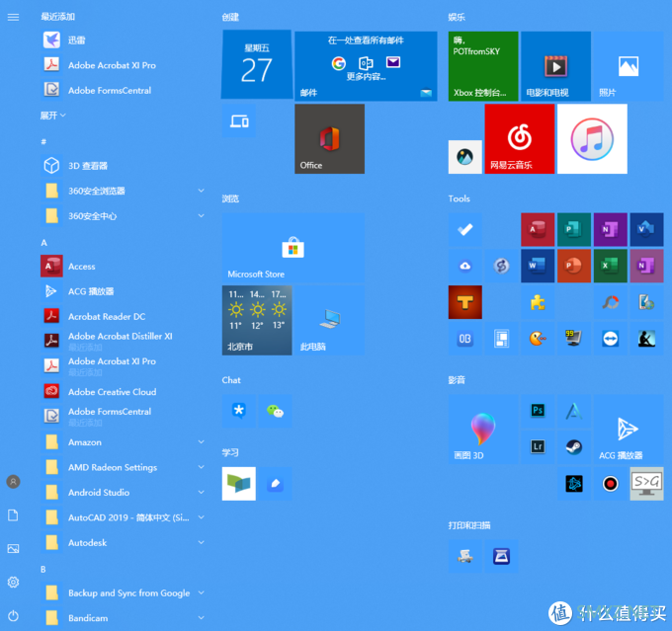
Task: Open the 照片 tile
Action: pos(629,66)
